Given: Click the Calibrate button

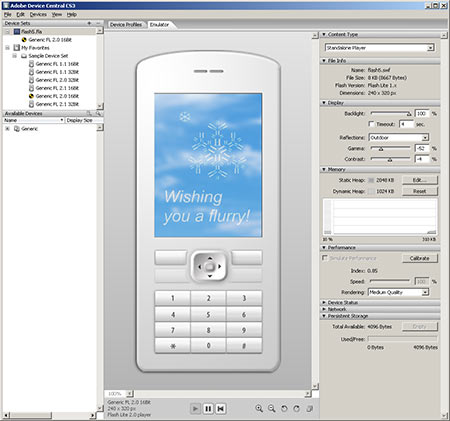Looking at the screenshot, I should 420,258.
